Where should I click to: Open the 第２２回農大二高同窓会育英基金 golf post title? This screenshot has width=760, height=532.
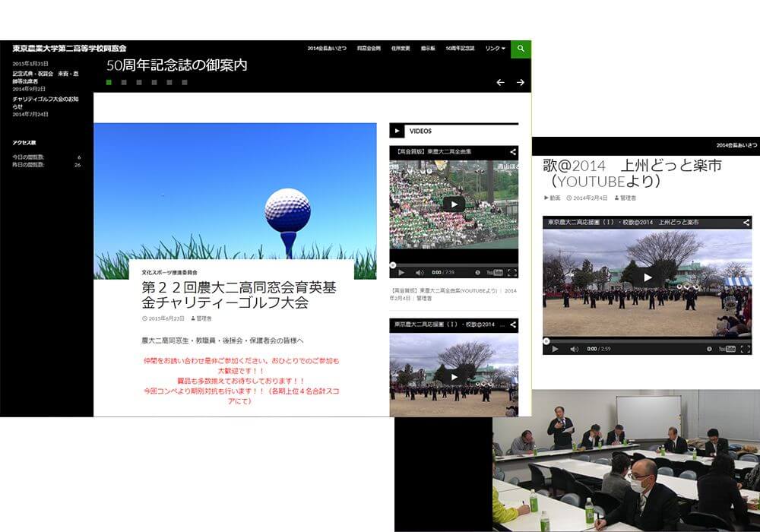click(238, 295)
